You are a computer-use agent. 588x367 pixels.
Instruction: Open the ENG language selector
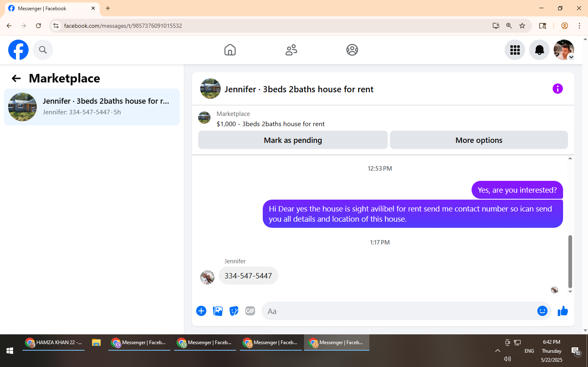click(529, 351)
